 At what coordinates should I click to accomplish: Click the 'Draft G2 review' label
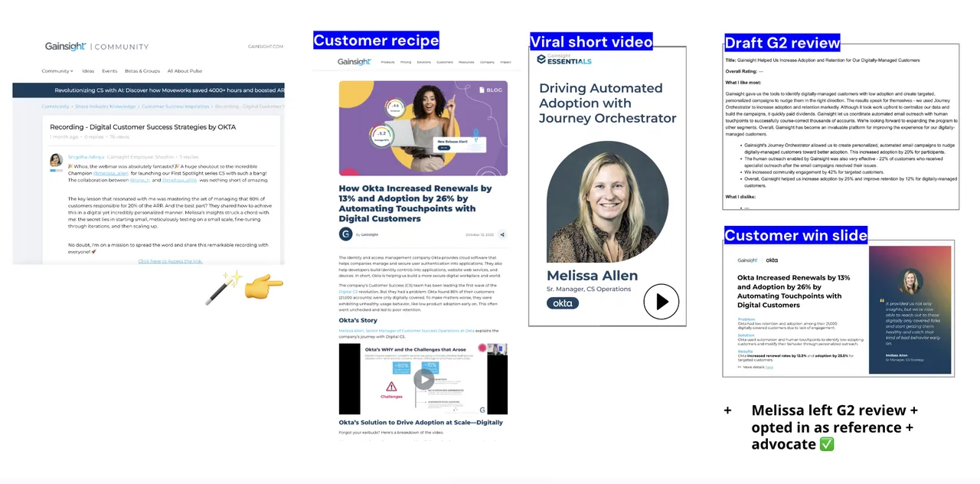tap(782, 42)
